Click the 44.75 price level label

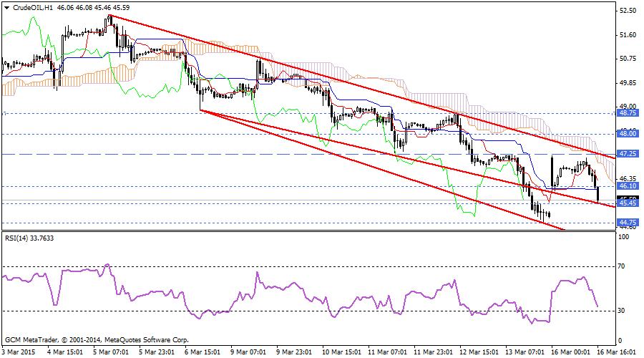pos(628,223)
